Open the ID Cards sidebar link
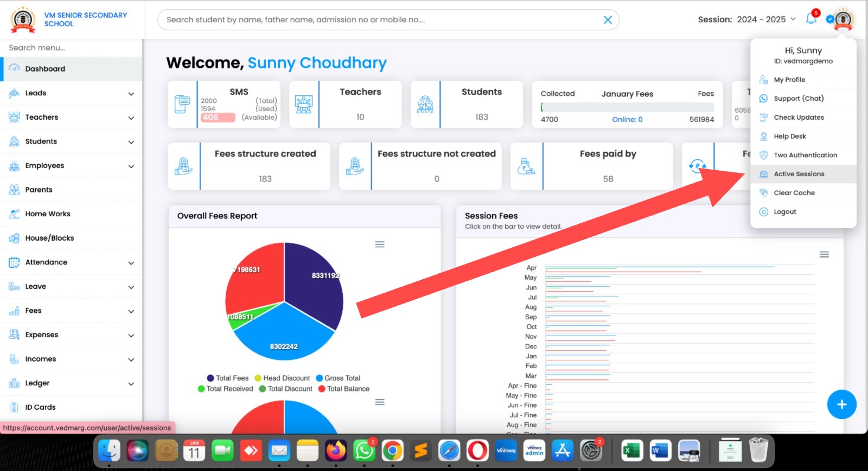Screen dimensions: 868x471 click(71, 407)
